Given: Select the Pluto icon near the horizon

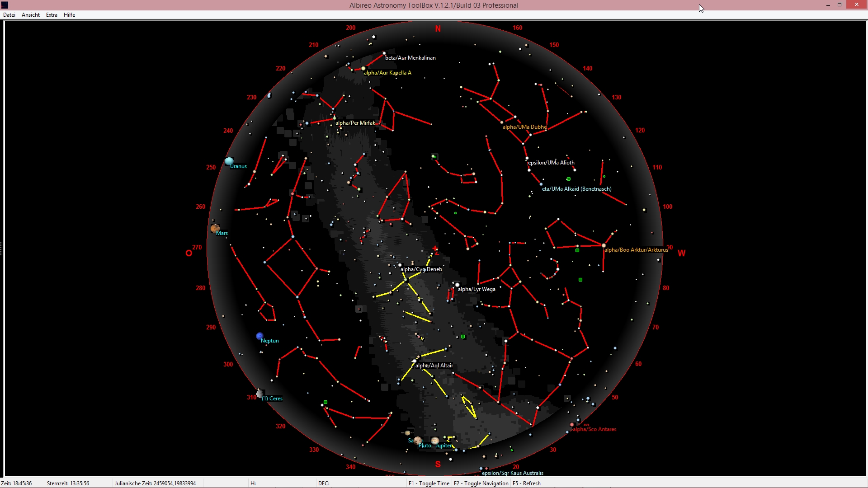Looking at the screenshot, I should pos(417,441).
